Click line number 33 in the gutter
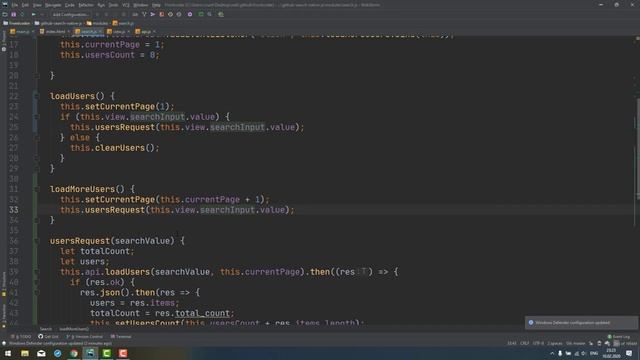 pyautogui.click(x=13, y=210)
